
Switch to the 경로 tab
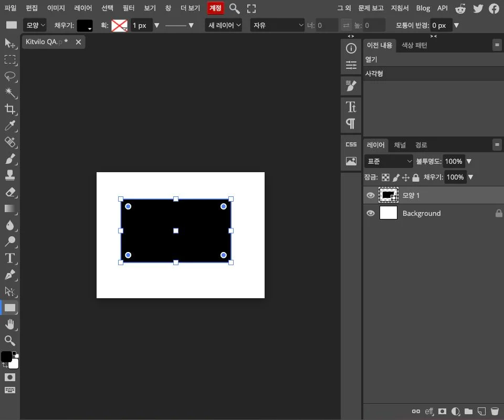(421, 145)
